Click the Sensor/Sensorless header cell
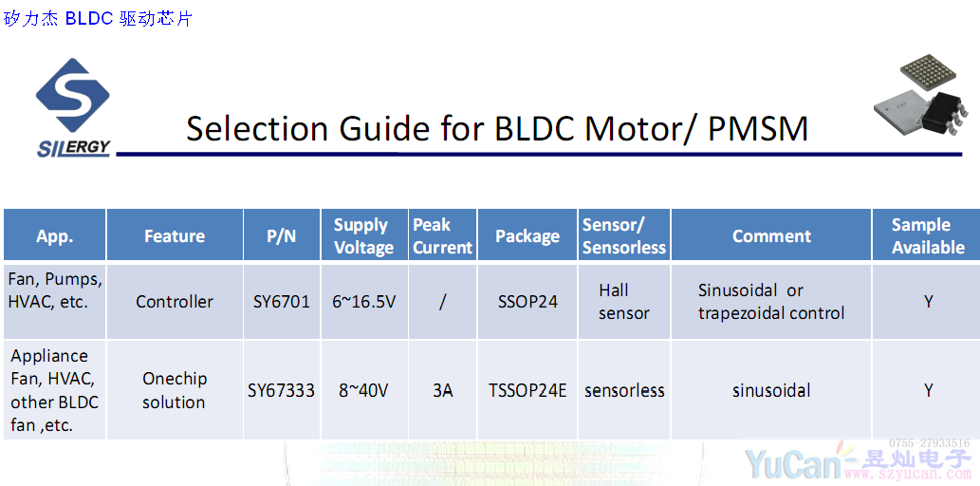The height and width of the screenshot is (486, 980). (624, 236)
